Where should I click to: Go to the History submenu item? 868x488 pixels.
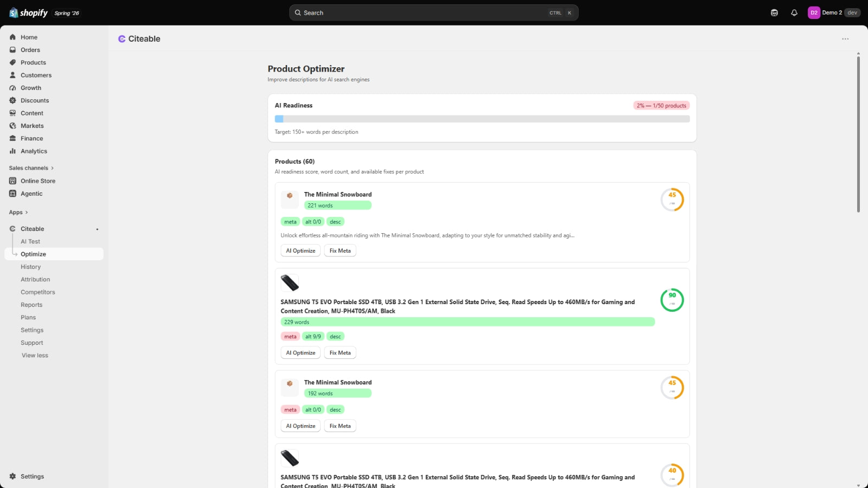(x=31, y=267)
